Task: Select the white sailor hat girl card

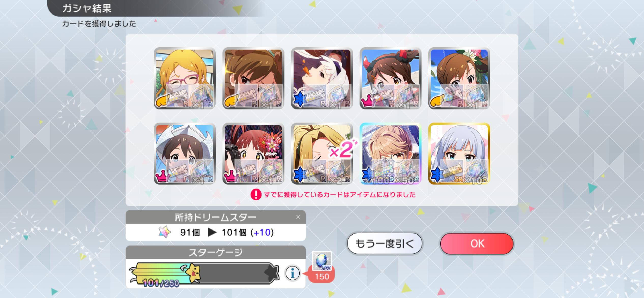Action: [185, 154]
